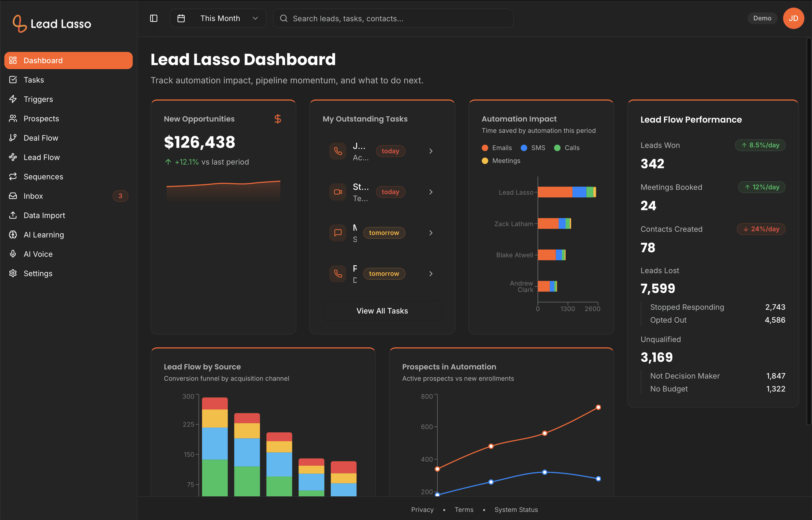Click the JD user avatar
Viewport: 812px width, 520px height.
tap(793, 18)
